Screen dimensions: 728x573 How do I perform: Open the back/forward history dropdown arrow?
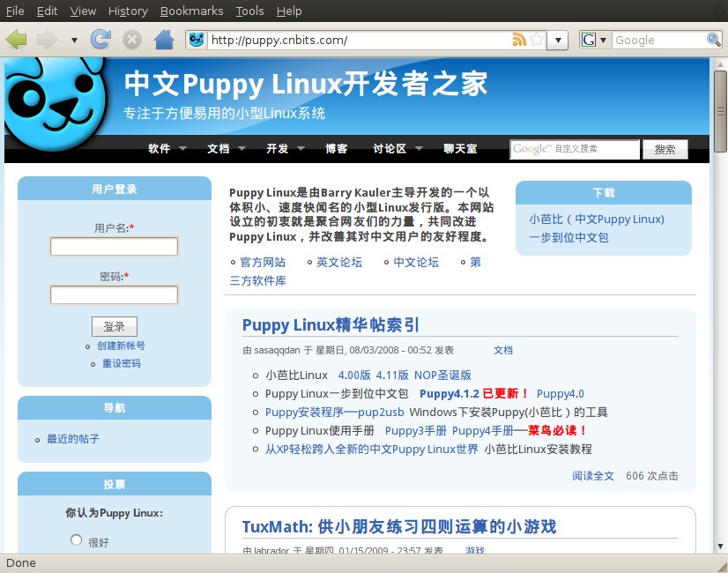[74, 41]
